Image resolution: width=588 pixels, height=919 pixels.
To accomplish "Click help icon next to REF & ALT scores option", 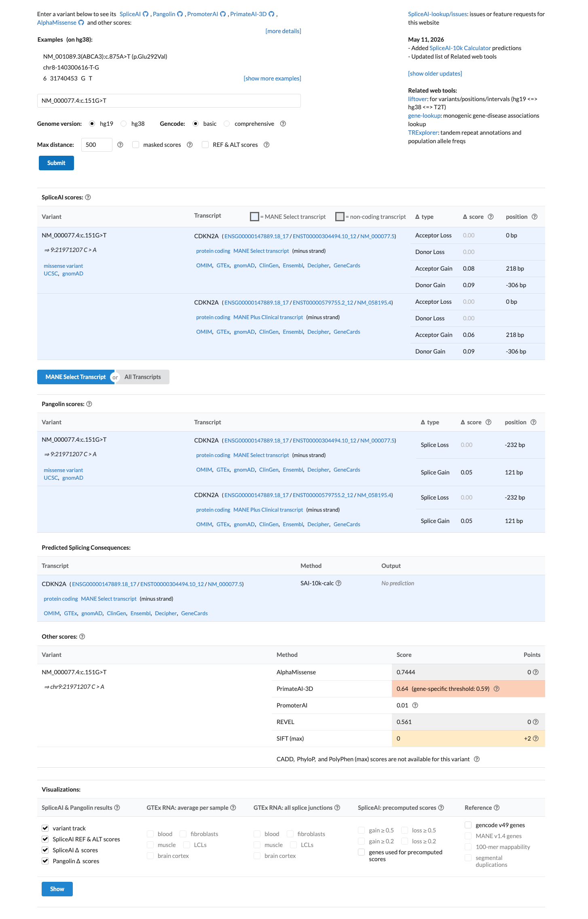I will tap(267, 145).
